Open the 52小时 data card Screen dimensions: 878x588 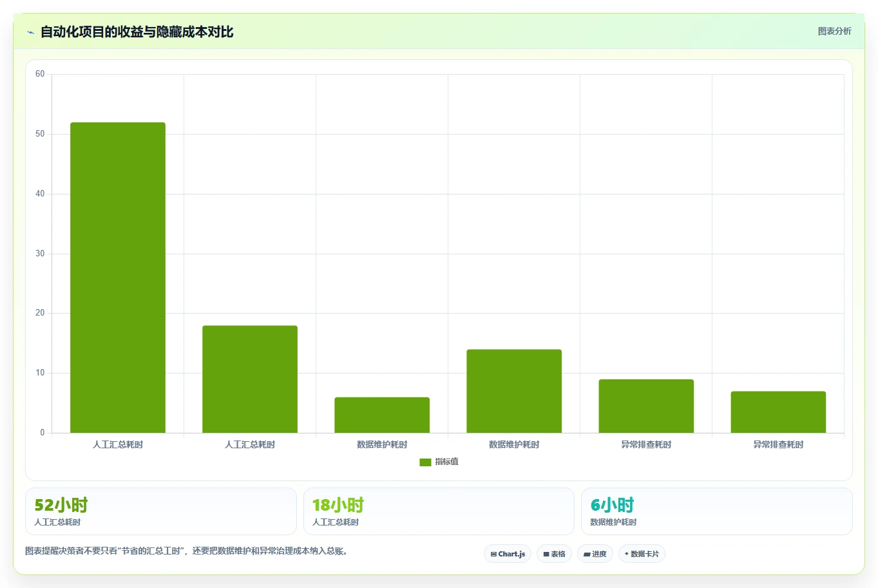(x=161, y=511)
